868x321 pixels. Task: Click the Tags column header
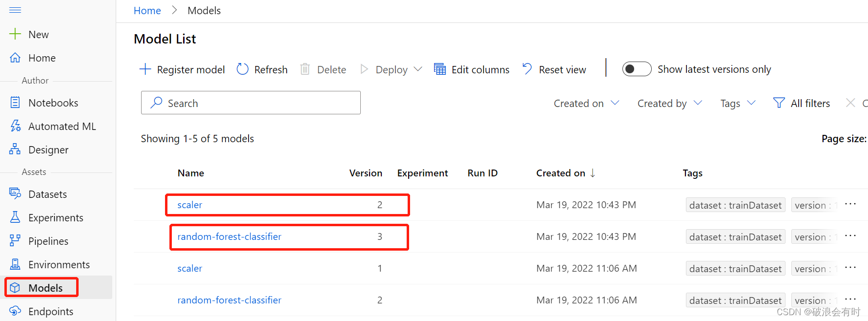click(692, 173)
